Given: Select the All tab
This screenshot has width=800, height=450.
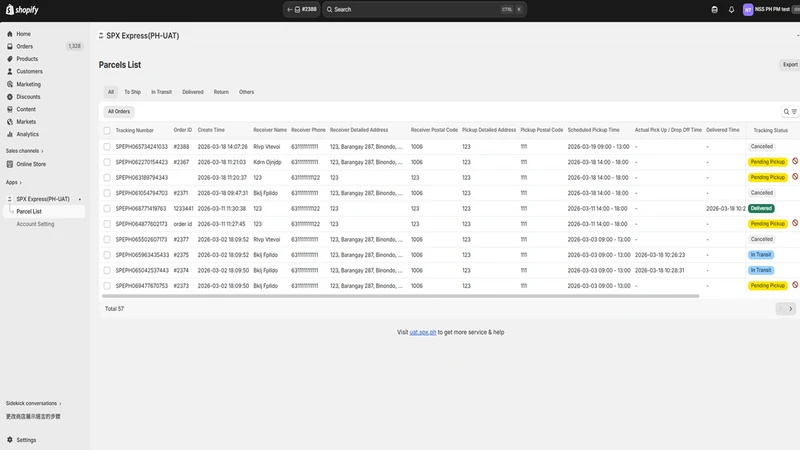Looking at the screenshot, I should click(x=111, y=92).
